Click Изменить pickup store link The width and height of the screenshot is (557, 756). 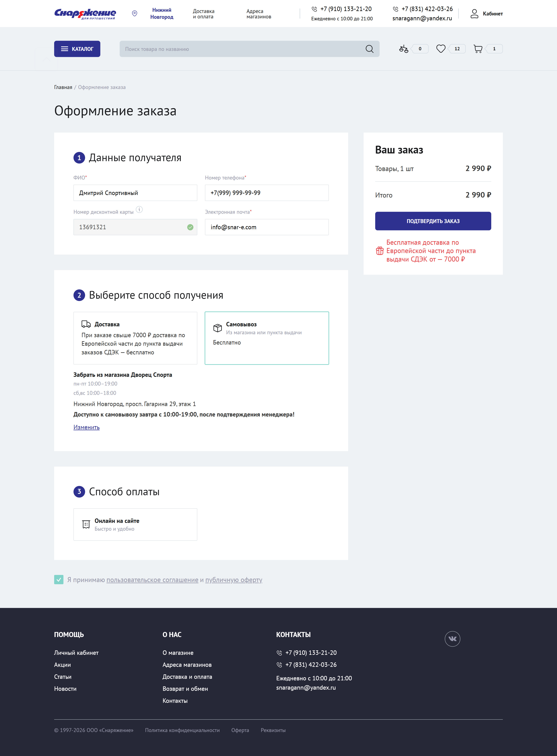tap(86, 427)
